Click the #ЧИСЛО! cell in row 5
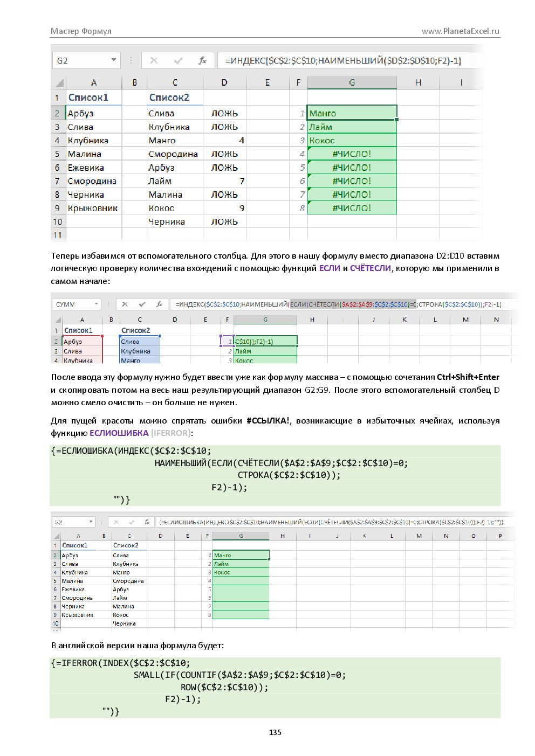This screenshot has height=756, width=535. pos(352,154)
